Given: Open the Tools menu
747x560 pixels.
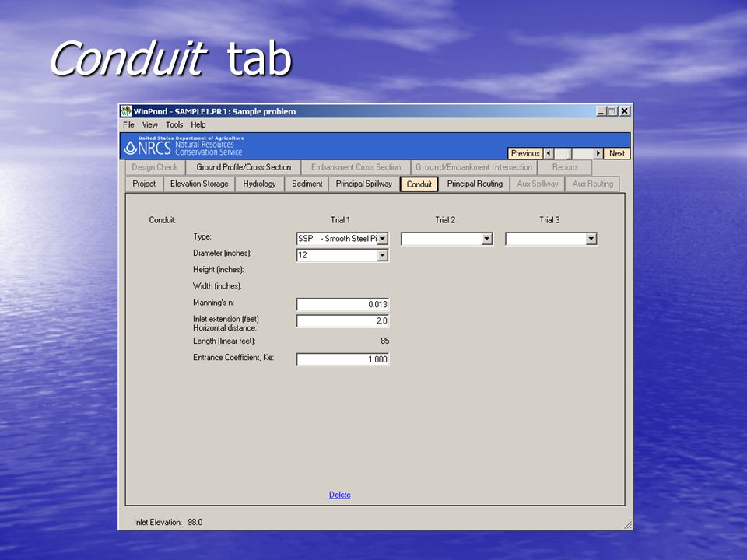Looking at the screenshot, I should click(174, 124).
